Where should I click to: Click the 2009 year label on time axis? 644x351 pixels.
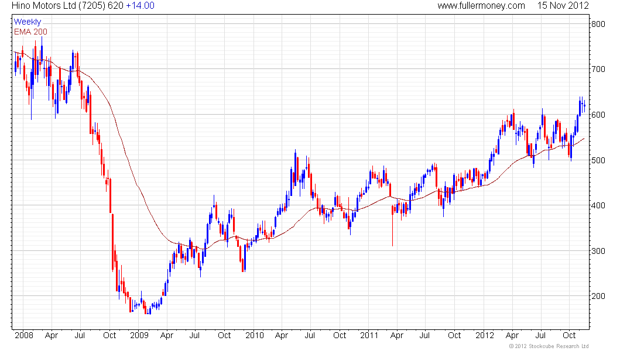[x=139, y=335]
